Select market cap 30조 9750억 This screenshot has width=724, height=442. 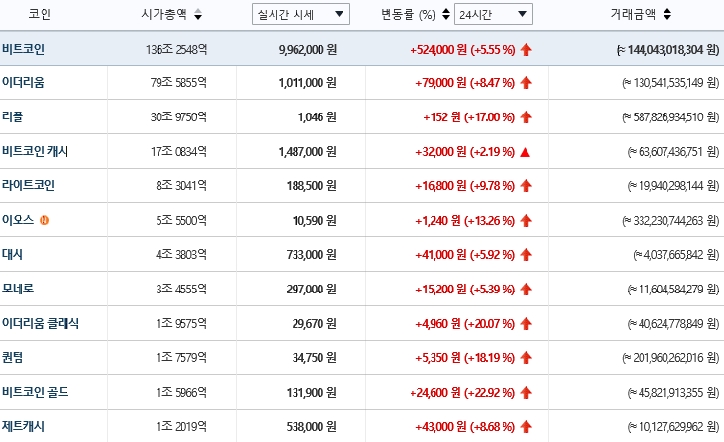179,117
